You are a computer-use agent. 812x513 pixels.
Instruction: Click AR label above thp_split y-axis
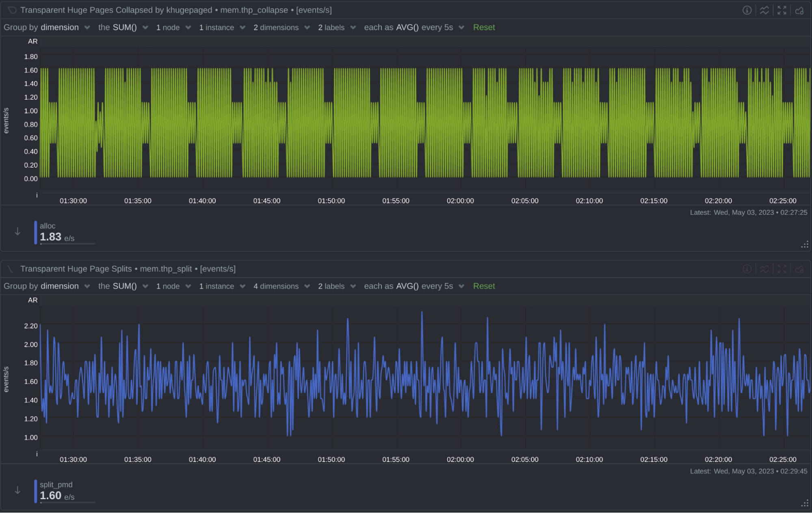[32, 300]
